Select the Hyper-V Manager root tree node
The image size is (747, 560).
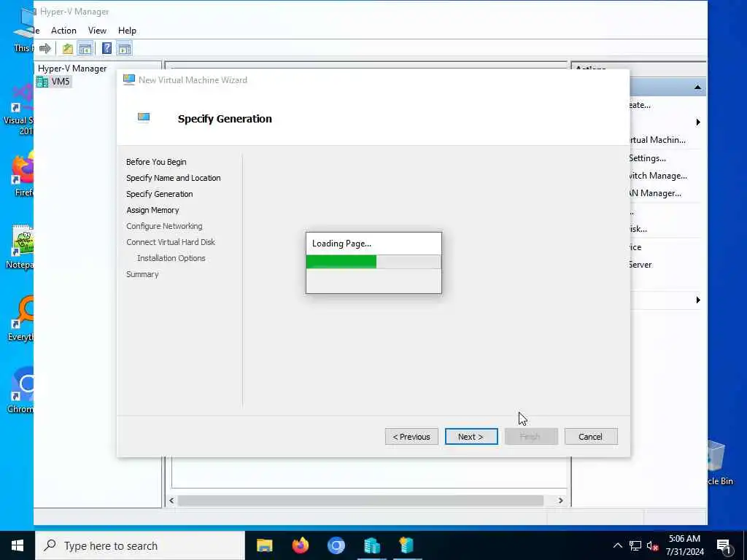[72, 69]
